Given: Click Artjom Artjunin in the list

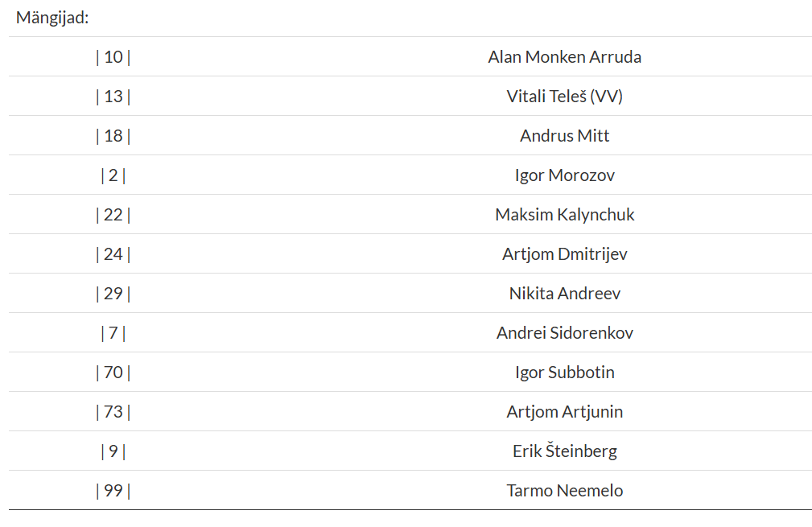Looking at the screenshot, I should pyautogui.click(x=564, y=412).
